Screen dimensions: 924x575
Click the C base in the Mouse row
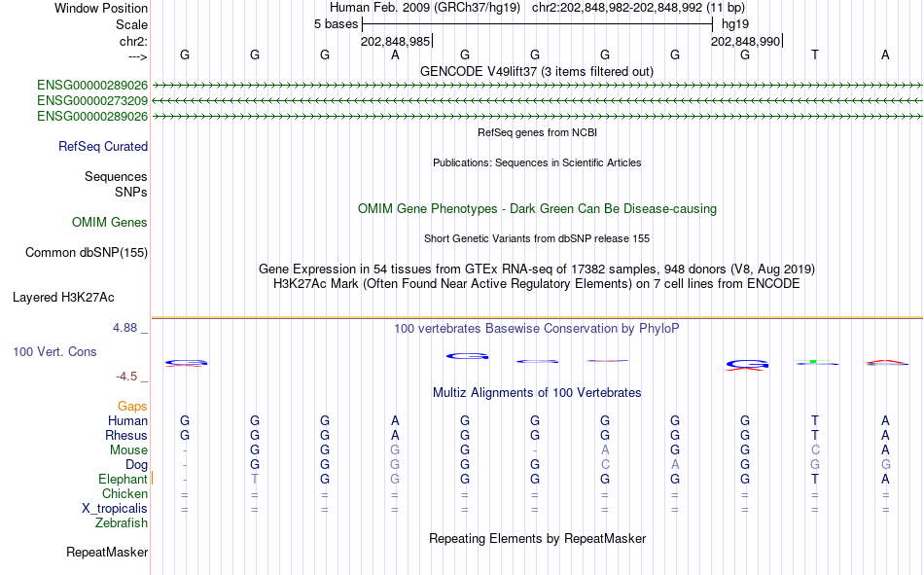click(x=815, y=449)
